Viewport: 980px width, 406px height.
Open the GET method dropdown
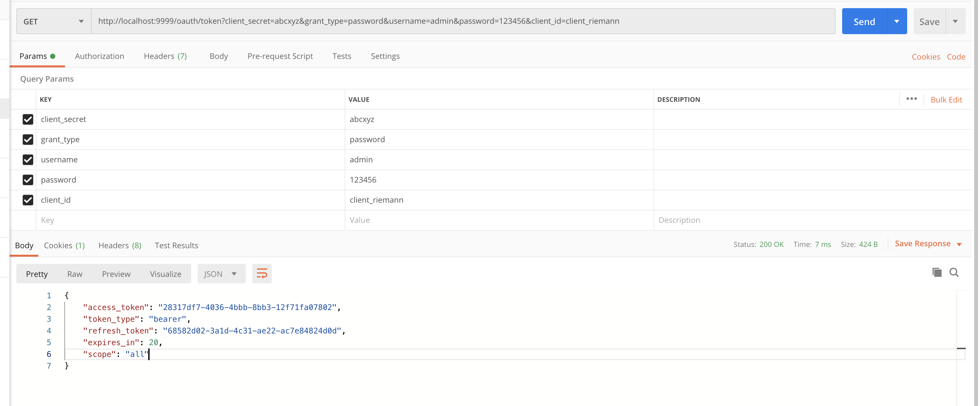pyautogui.click(x=54, y=21)
